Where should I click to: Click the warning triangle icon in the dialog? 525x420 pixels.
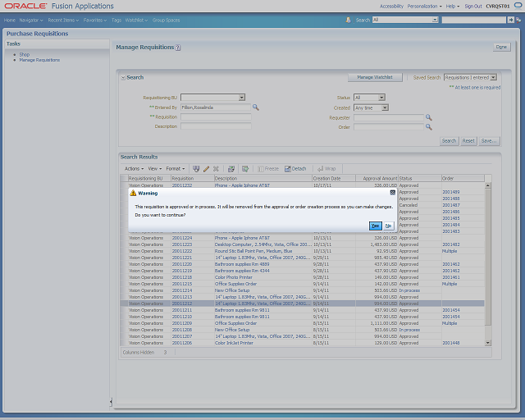pos(133,193)
